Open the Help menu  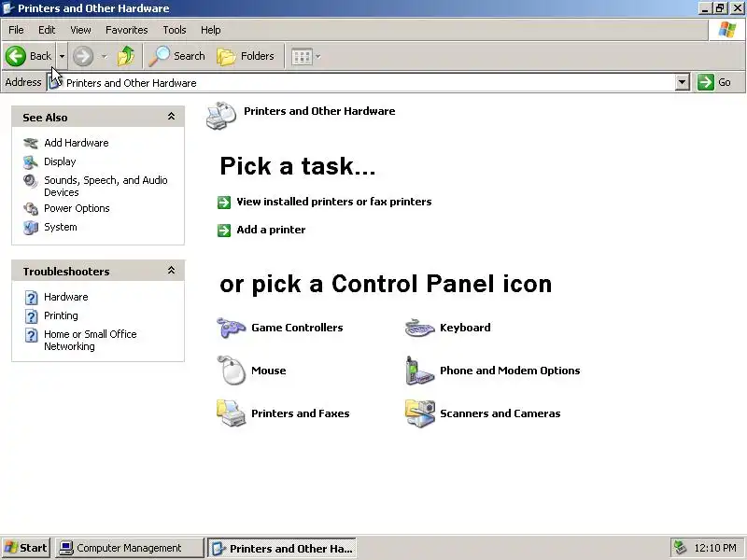point(211,30)
